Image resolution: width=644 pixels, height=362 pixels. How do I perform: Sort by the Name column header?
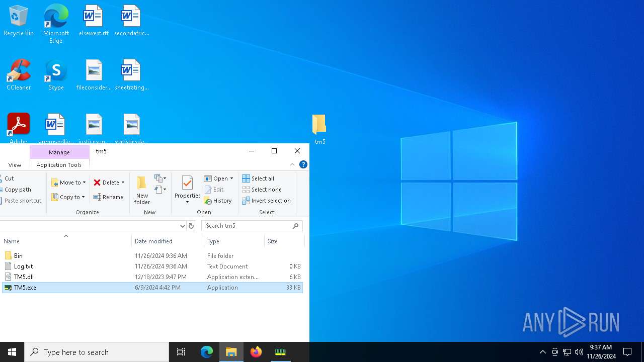pos(66,241)
